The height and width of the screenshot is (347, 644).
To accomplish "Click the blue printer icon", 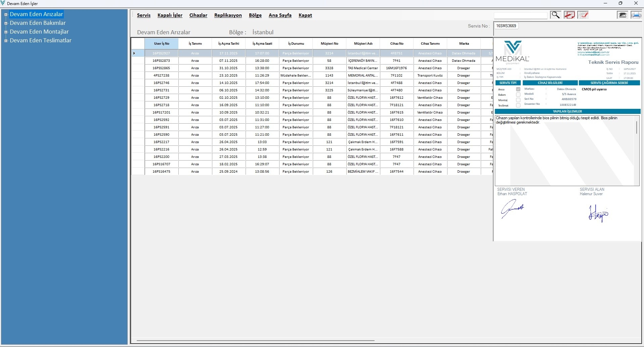I will 636,15.
